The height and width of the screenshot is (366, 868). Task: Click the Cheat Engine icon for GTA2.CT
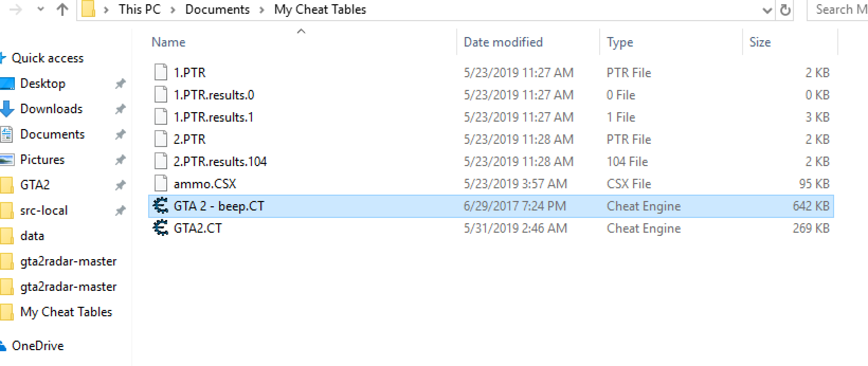tap(160, 228)
